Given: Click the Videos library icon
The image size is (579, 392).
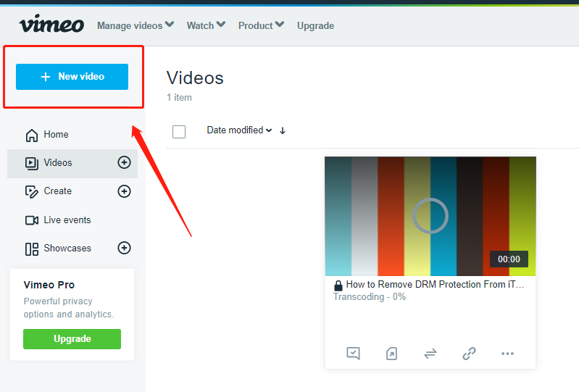Looking at the screenshot, I should coord(32,163).
